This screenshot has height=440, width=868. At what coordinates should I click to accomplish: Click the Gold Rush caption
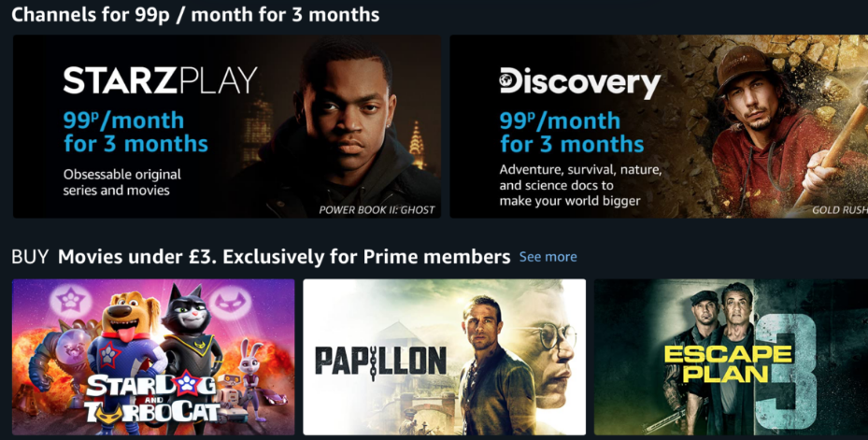pos(839,210)
